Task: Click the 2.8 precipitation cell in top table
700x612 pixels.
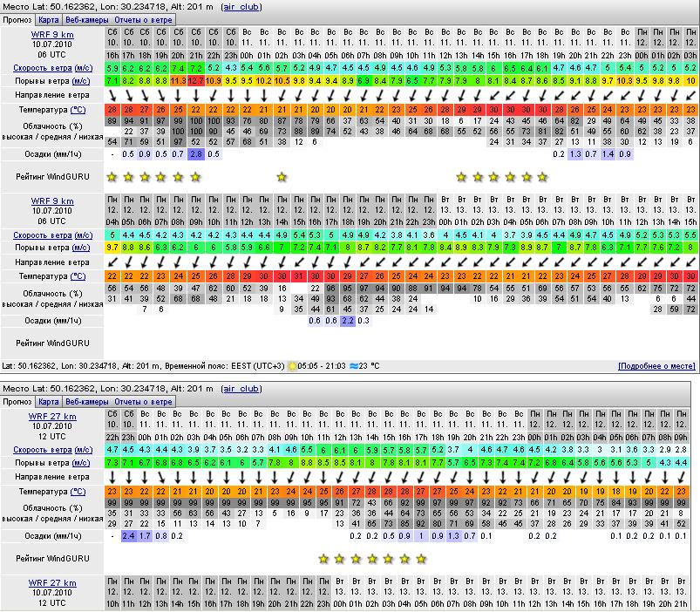Action: click(x=196, y=154)
